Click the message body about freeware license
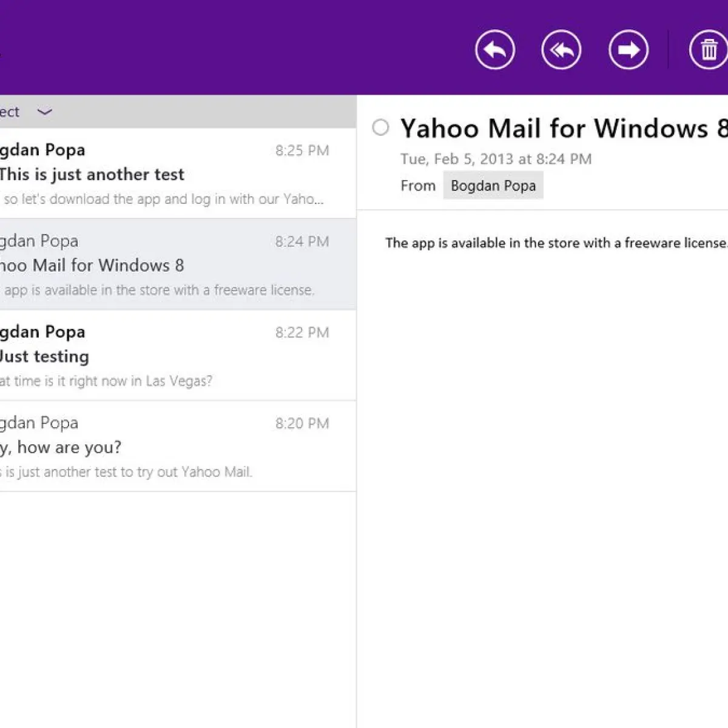Viewport: 728px width, 728px height. coord(556,243)
